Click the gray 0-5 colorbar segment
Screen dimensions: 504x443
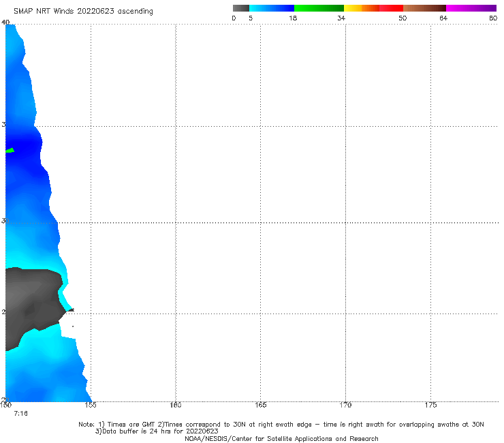tap(240, 8)
